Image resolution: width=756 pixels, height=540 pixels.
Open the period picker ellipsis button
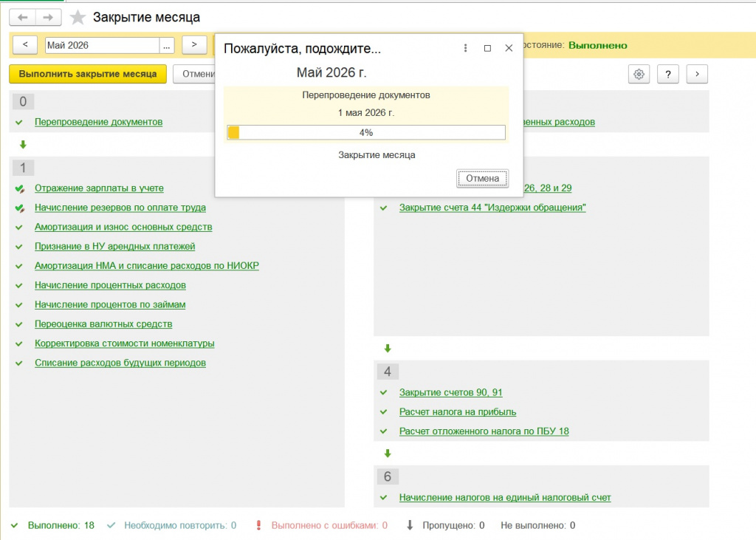166,45
